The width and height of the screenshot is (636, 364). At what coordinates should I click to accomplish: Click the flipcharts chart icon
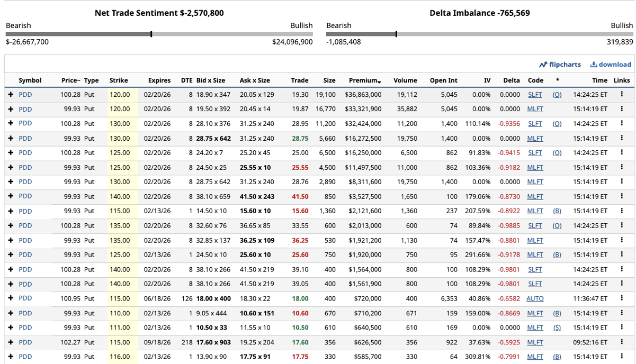[543, 65]
